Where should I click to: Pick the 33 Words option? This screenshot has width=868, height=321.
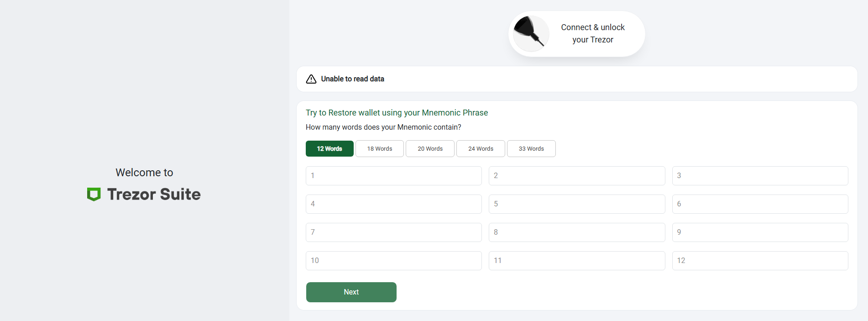pyautogui.click(x=531, y=149)
